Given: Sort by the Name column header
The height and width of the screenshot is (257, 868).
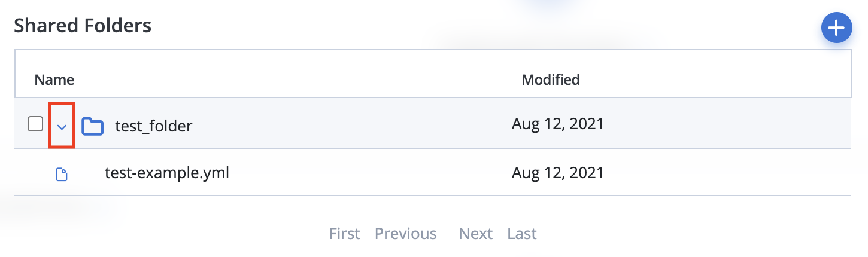Looking at the screenshot, I should pos(54,79).
